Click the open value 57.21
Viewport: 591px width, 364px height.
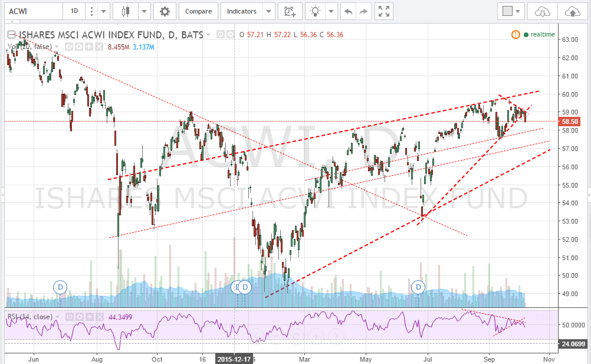click(255, 35)
